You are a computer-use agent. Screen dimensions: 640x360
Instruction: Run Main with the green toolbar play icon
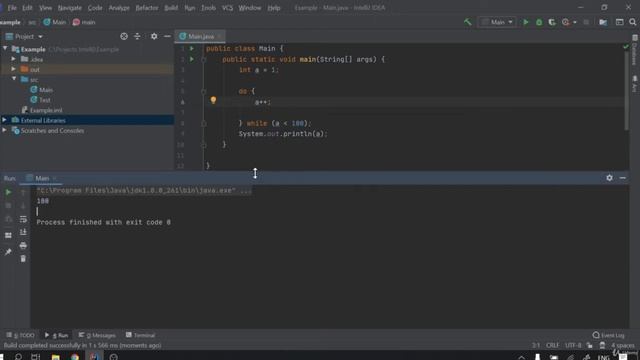pyautogui.click(x=526, y=22)
